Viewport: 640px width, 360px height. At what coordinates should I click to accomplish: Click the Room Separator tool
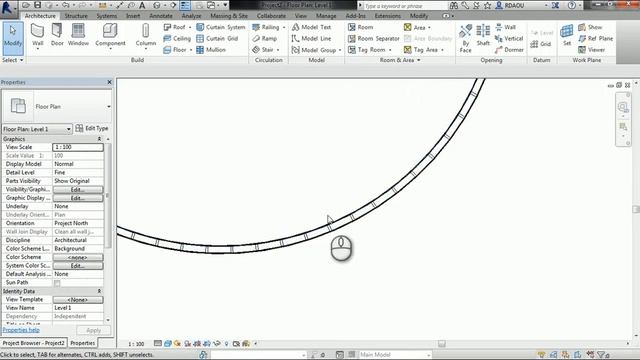[x=373, y=38]
